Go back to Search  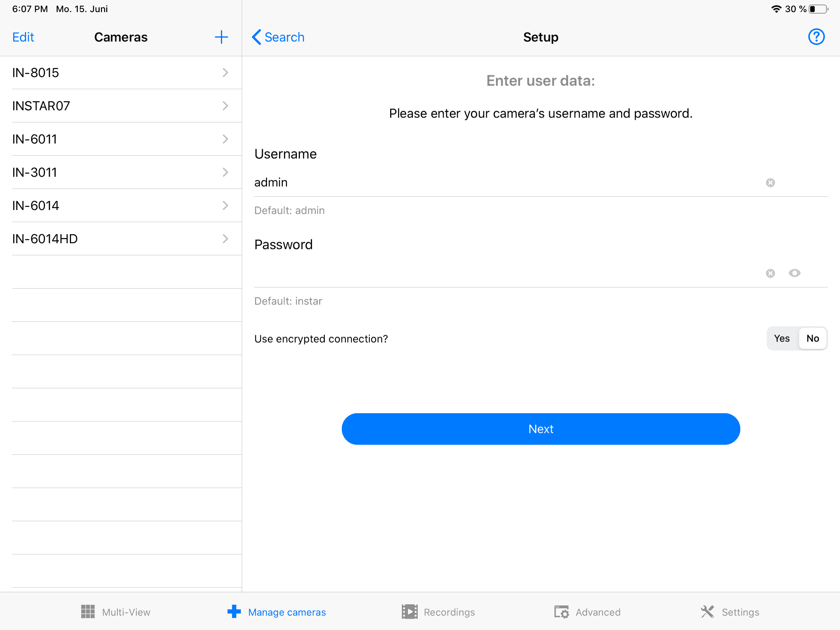[x=278, y=37]
